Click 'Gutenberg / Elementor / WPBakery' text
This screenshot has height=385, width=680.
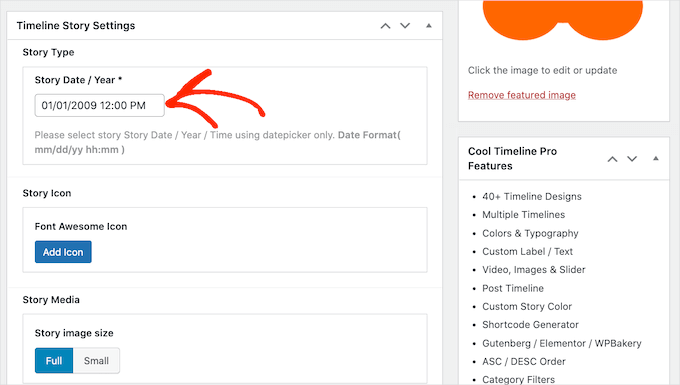click(x=562, y=343)
